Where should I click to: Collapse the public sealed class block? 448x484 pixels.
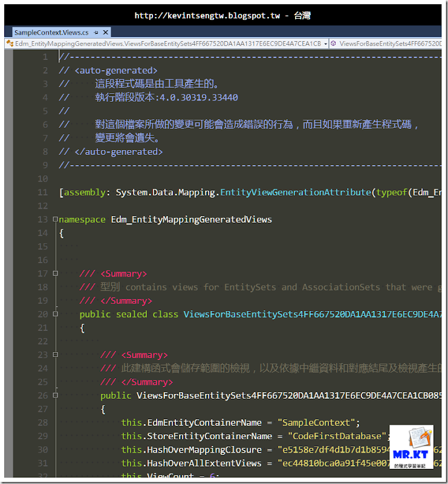(55, 314)
